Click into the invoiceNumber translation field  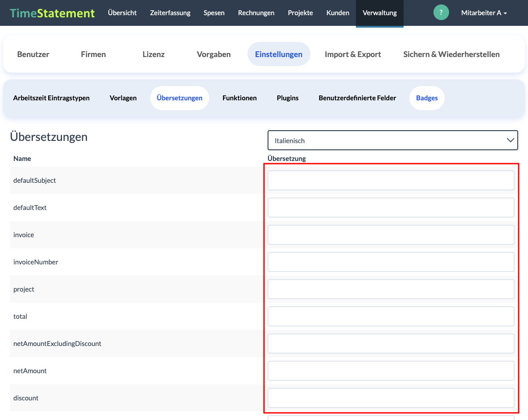(391, 262)
